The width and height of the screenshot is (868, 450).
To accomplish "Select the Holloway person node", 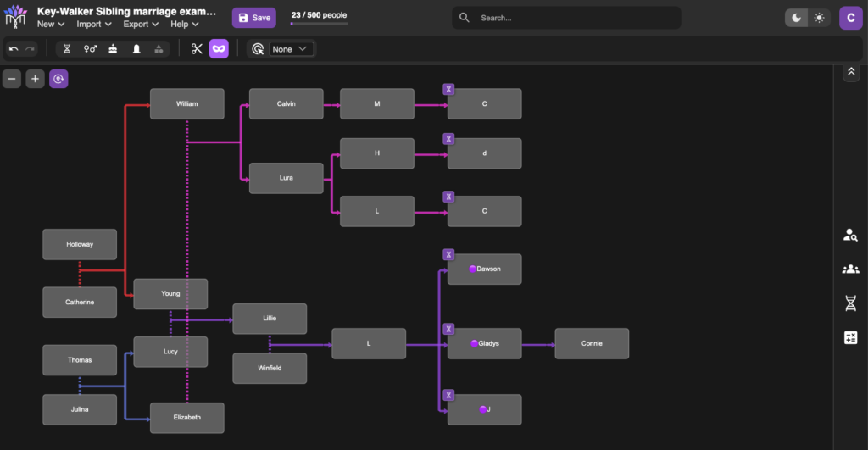I will pos(80,244).
